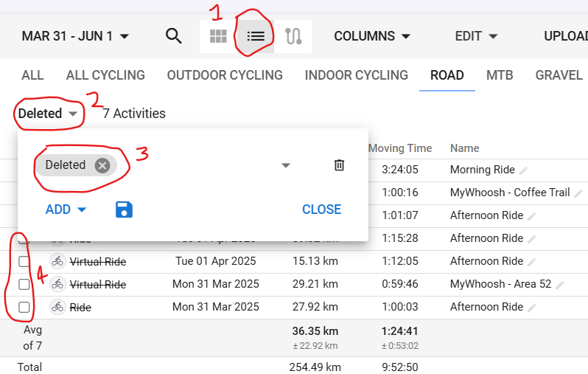Viewport: 588px width, 374px height.
Task: Tick checkbox for 29.21 km Virtual Ride
Action: pyautogui.click(x=24, y=284)
